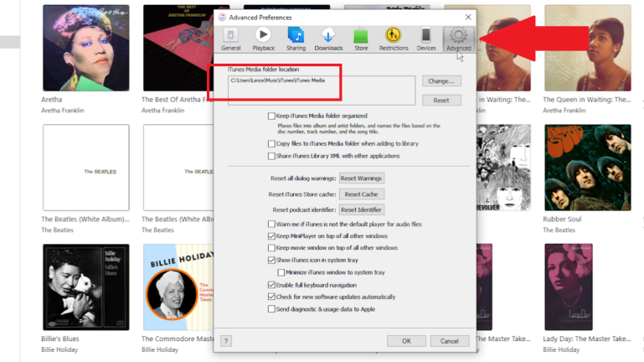Select the Advanced gear tab

click(458, 39)
